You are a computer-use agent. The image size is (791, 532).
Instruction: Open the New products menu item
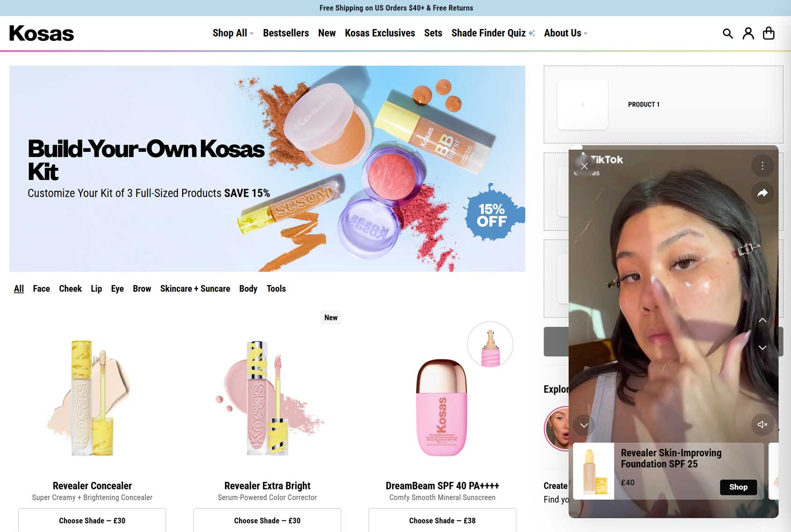coord(327,33)
